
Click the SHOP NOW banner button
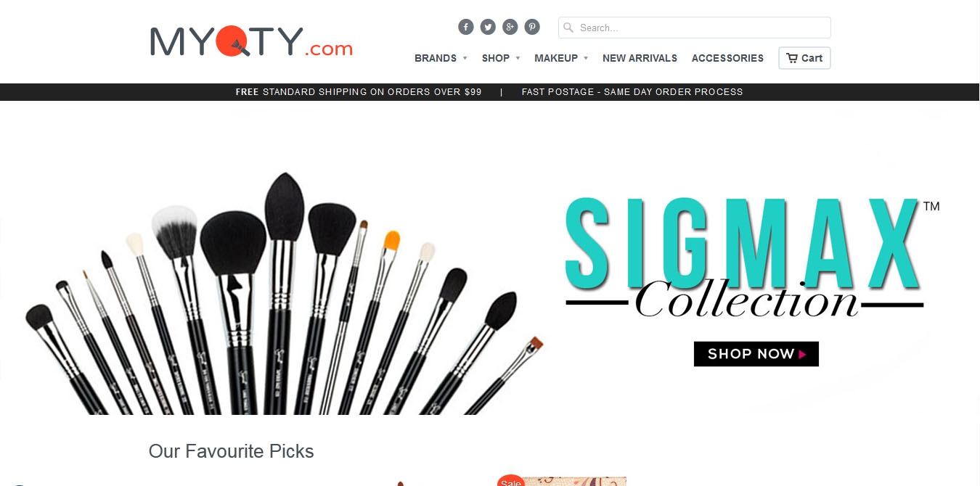coord(756,354)
